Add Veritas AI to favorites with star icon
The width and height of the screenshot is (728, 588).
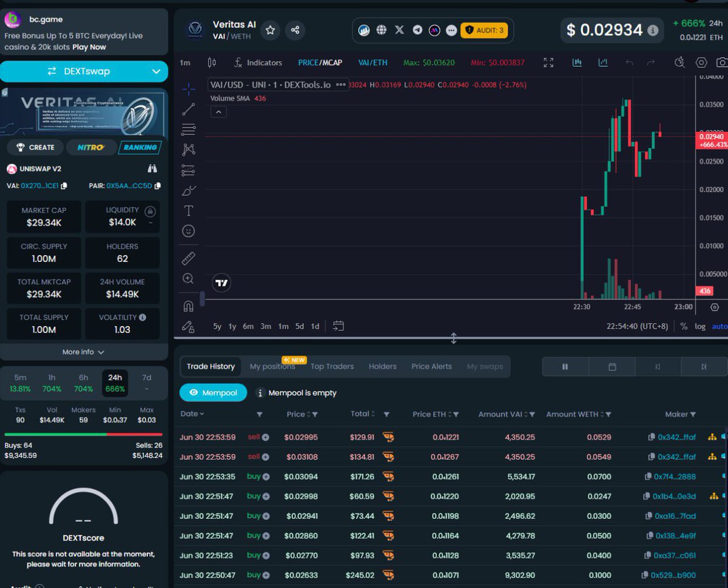point(271,30)
